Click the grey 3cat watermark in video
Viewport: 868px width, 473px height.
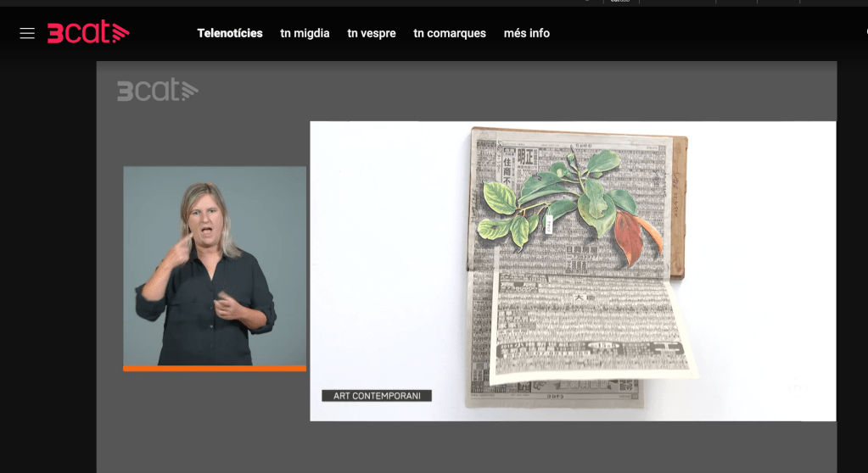(157, 90)
